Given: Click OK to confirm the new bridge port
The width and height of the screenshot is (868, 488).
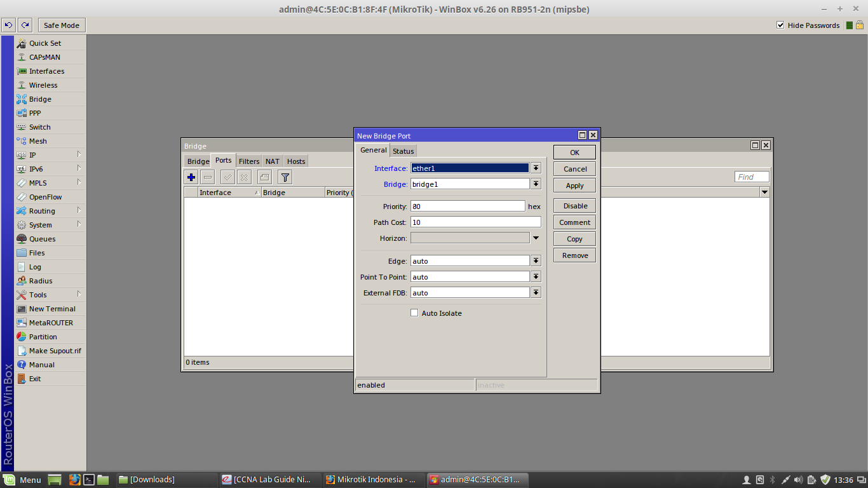Looking at the screenshot, I should click(574, 152).
